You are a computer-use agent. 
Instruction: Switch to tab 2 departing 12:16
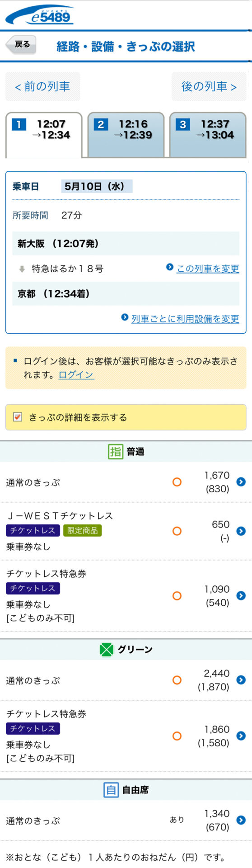tap(126, 134)
